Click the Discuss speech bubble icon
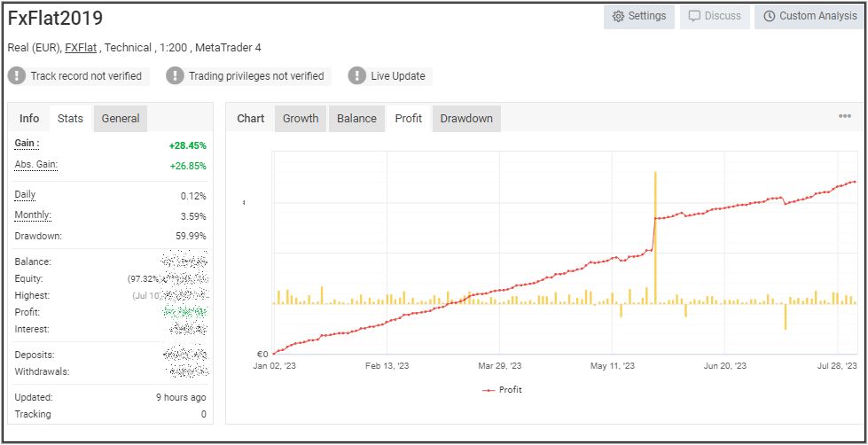This screenshot has height=445, width=868. (x=694, y=16)
